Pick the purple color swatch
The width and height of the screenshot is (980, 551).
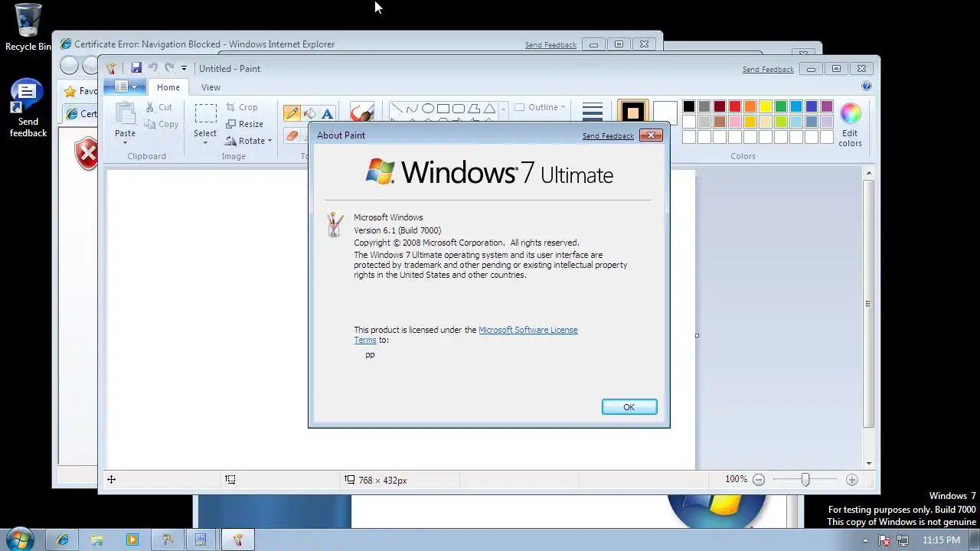[x=827, y=106]
